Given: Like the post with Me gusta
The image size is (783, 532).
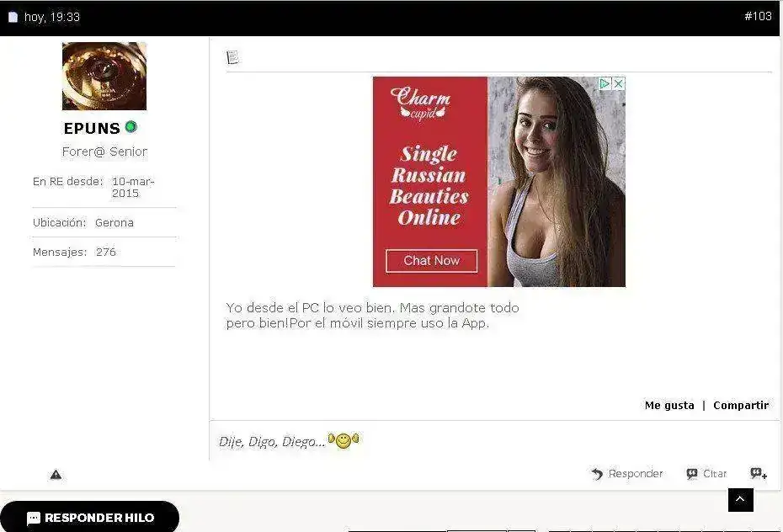Looking at the screenshot, I should point(669,406).
